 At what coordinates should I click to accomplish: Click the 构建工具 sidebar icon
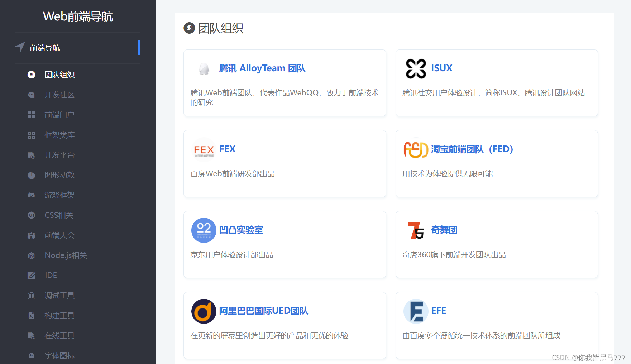pos(32,316)
